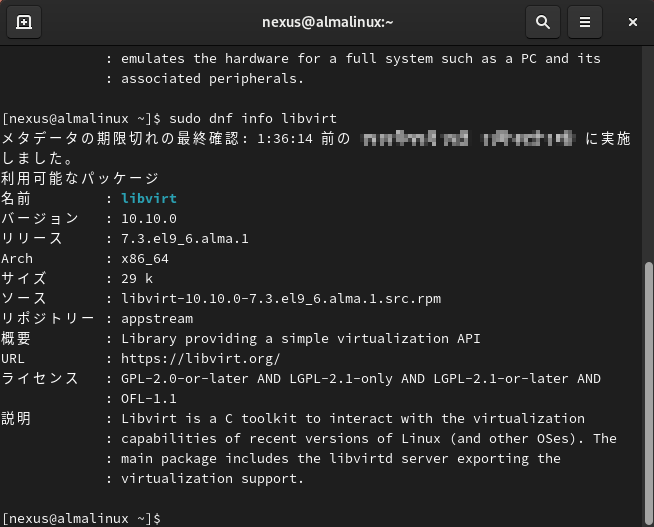
Task: Open the https://libvirt.org/ link
Action: [200, 358]
